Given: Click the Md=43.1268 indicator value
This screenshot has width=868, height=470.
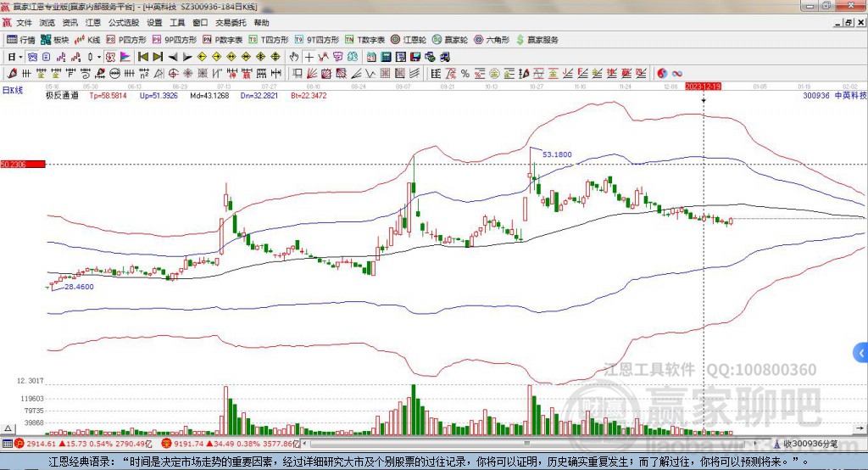Looking at the screenshot, I should coord(209,95).
